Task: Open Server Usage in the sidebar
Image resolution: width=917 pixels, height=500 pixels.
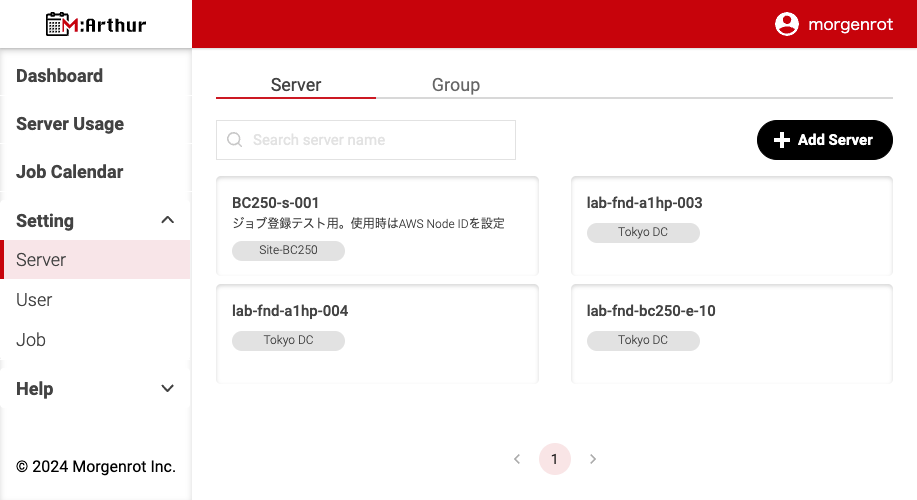Action: (x=70, y=124)
